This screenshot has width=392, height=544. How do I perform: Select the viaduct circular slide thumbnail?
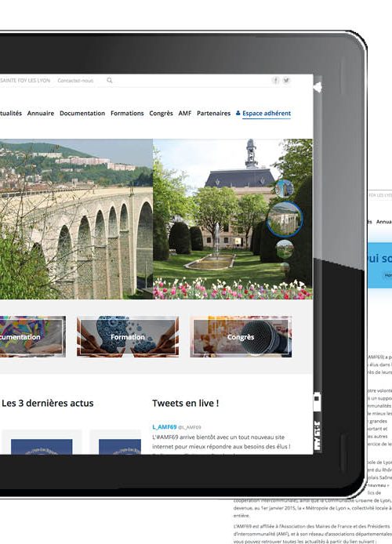[285, 219]
